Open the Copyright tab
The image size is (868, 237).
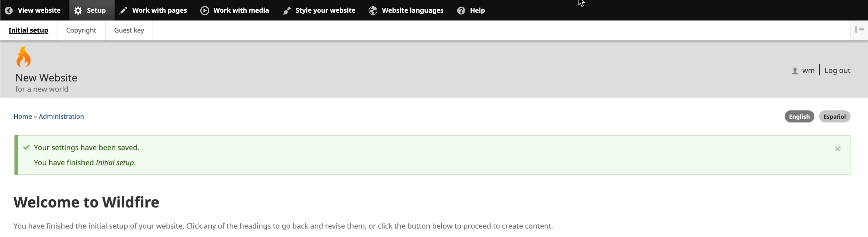pos(81,30)
